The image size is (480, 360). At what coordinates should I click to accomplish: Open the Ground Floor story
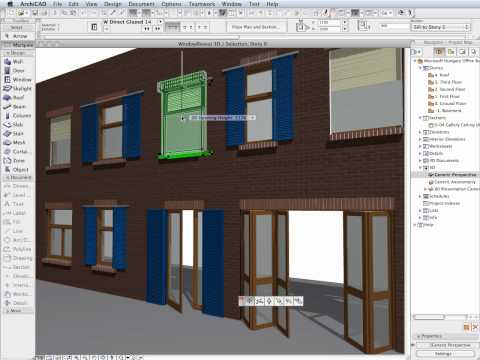click(448, 103)
